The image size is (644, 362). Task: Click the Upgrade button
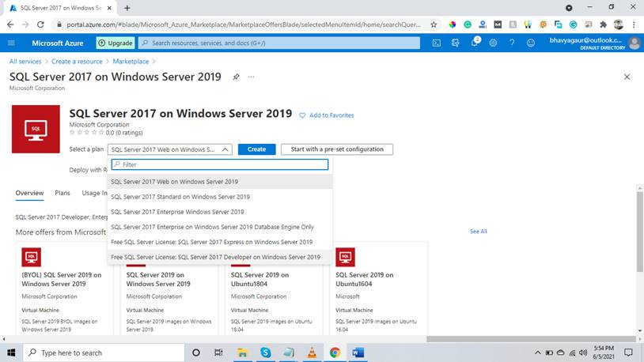click(116, 43)
